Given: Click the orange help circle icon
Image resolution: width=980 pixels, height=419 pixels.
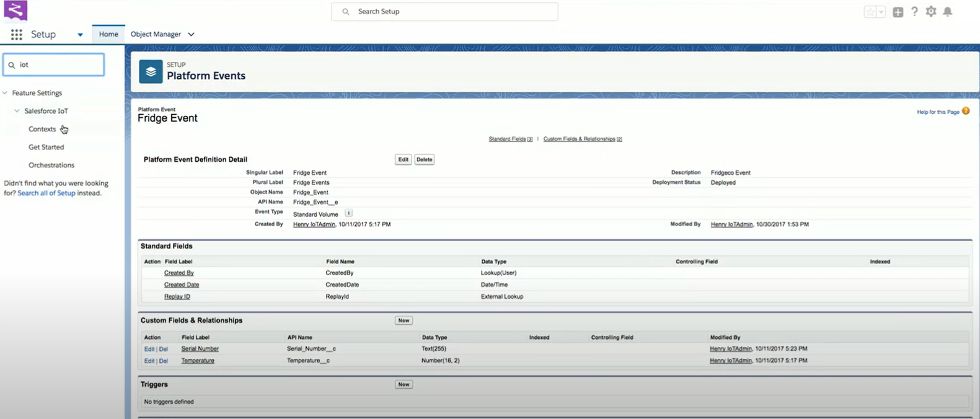Looking at the screenshot, I should pos(966,112).
